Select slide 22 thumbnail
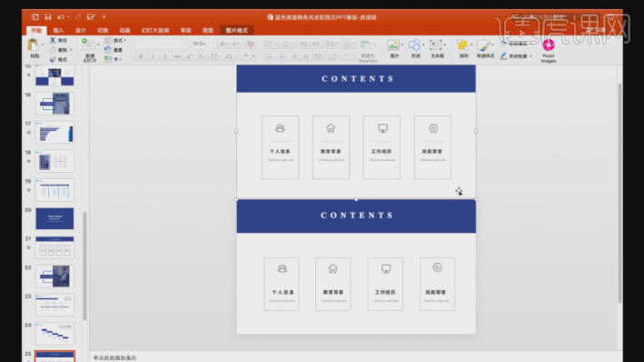The width and height of the screenshot is (644, 362). point(54,276)
